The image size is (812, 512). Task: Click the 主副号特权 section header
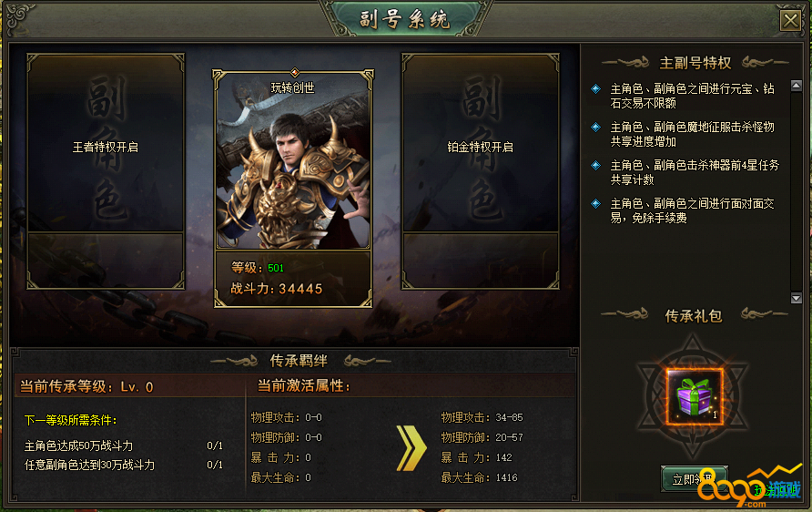(x=695, y=63)
